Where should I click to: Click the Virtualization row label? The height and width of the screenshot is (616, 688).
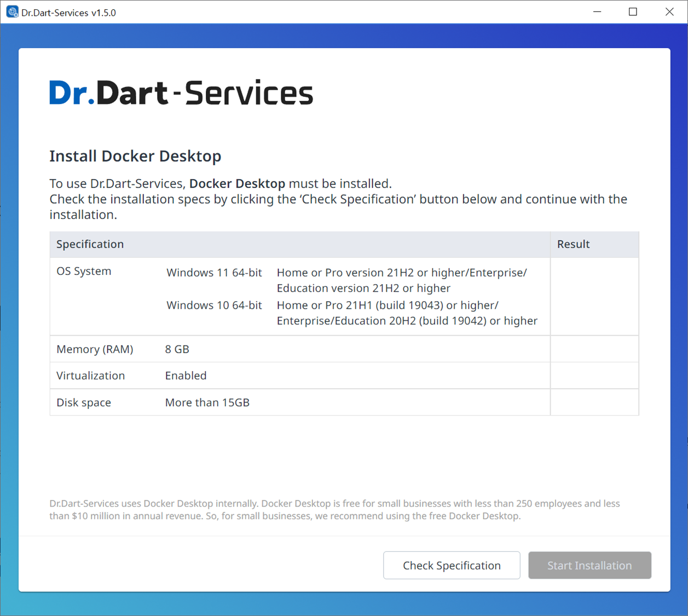click(90, 376)
